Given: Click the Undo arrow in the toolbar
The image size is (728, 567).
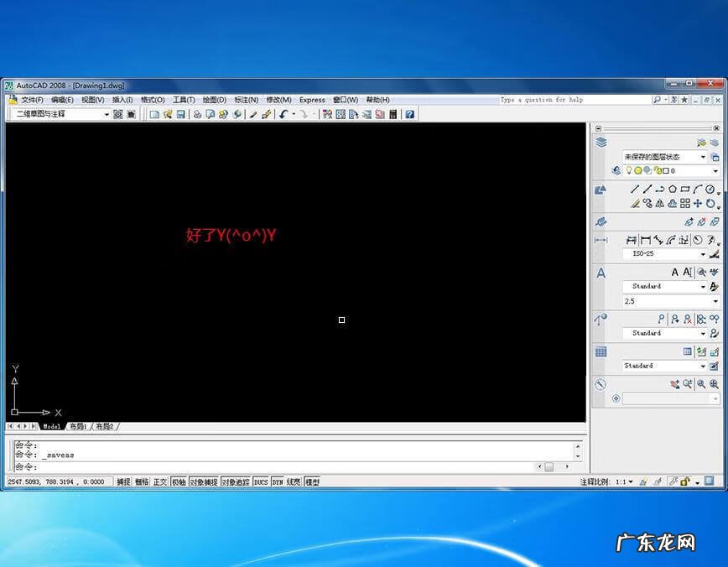Looking at the screenshot, I should (x=283, y=114).
